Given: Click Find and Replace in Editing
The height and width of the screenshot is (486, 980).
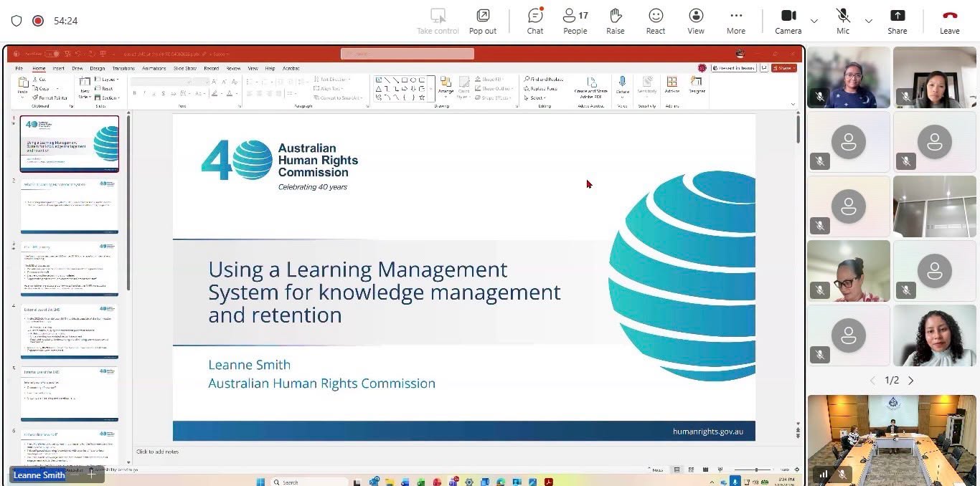Looking at the screenshot, I should click(x=543, y=80).
